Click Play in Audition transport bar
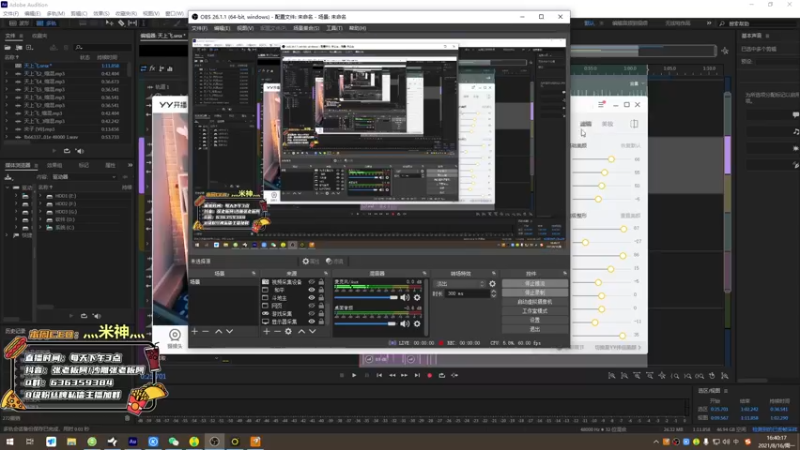The height and width of the screenshot is (450, 800). (354, 376)
